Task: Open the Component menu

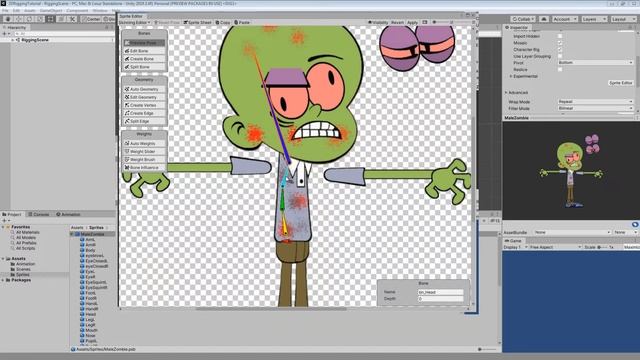Action: point(77,11)
